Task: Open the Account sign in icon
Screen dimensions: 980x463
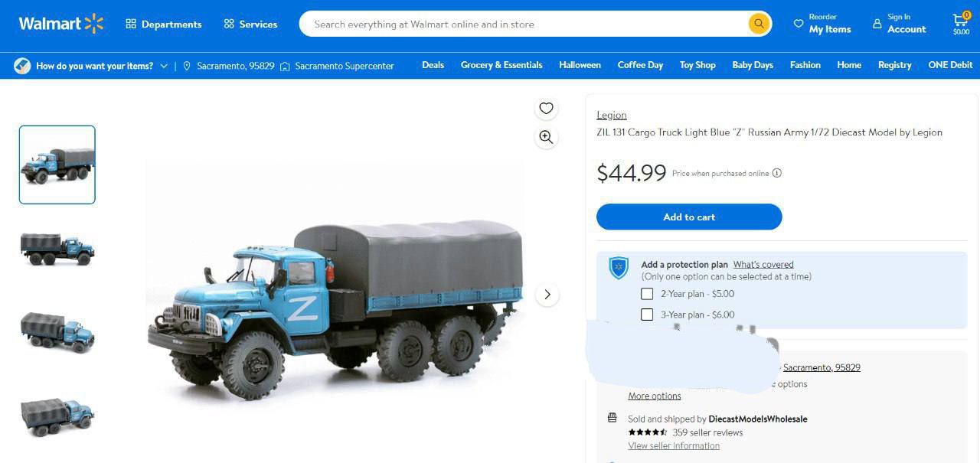Action: point(877,24)
